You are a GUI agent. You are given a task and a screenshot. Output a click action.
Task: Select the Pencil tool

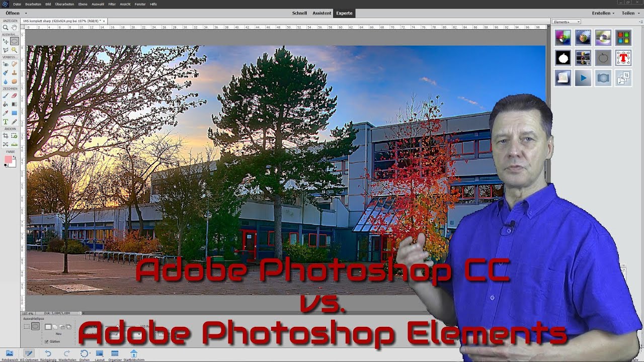[x=14, y=122]
